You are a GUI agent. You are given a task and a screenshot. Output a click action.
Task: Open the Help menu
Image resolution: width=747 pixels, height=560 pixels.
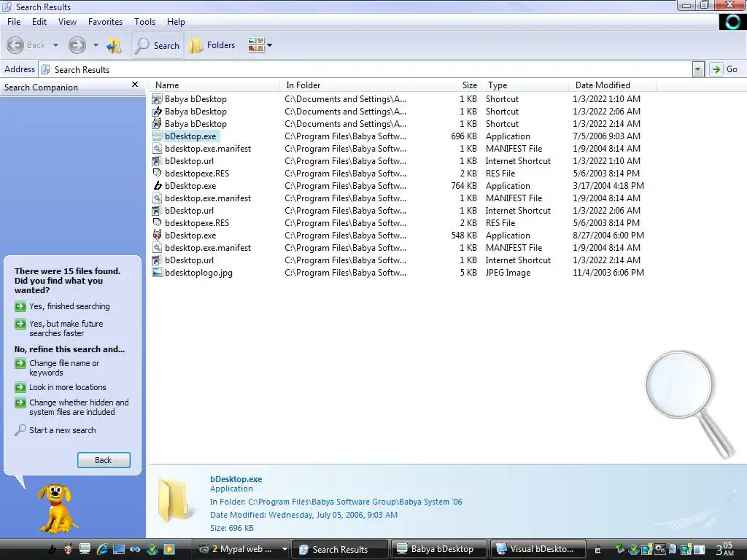176,22
